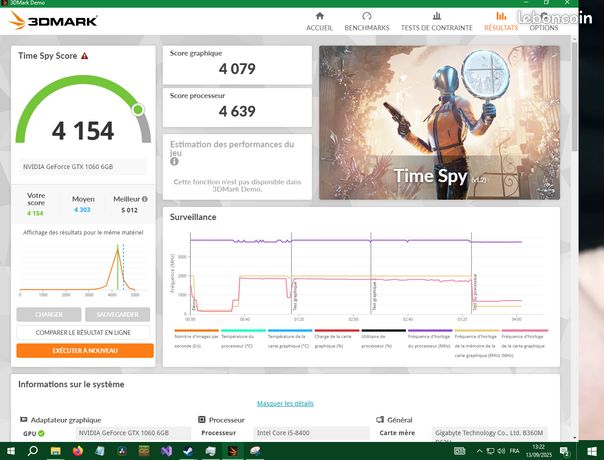Click the FRA language indicator

[x=515, y=451]
